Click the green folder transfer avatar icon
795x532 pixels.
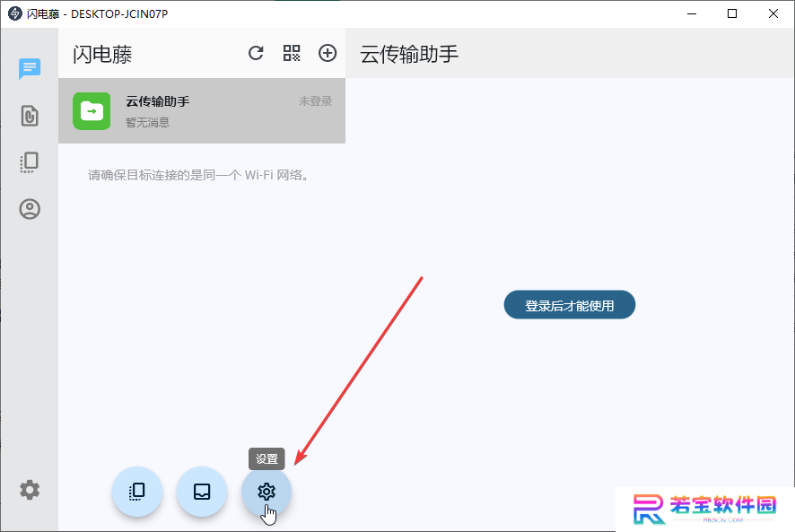[x=92, y=111]
